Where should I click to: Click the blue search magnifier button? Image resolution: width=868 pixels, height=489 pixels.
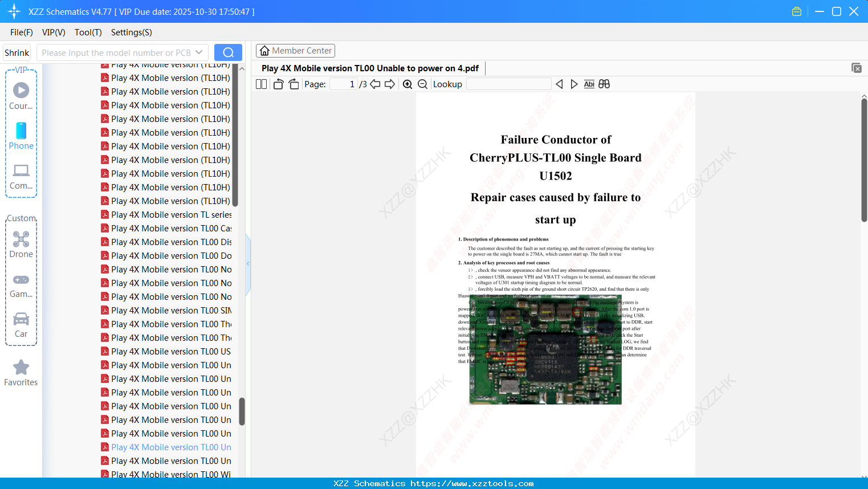[228, 52]
